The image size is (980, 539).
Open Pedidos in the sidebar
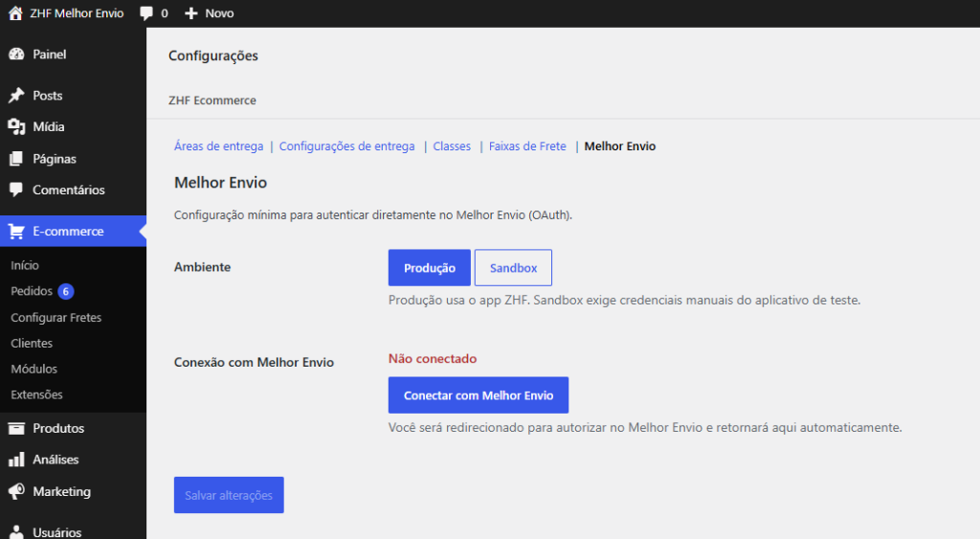(x=32, y=291)
